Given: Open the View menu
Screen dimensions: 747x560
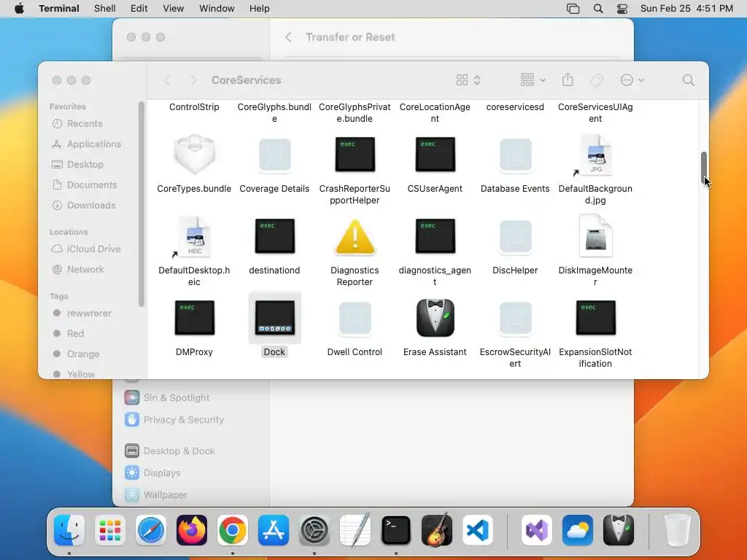Looking at the screenshot, I should 173,9.
